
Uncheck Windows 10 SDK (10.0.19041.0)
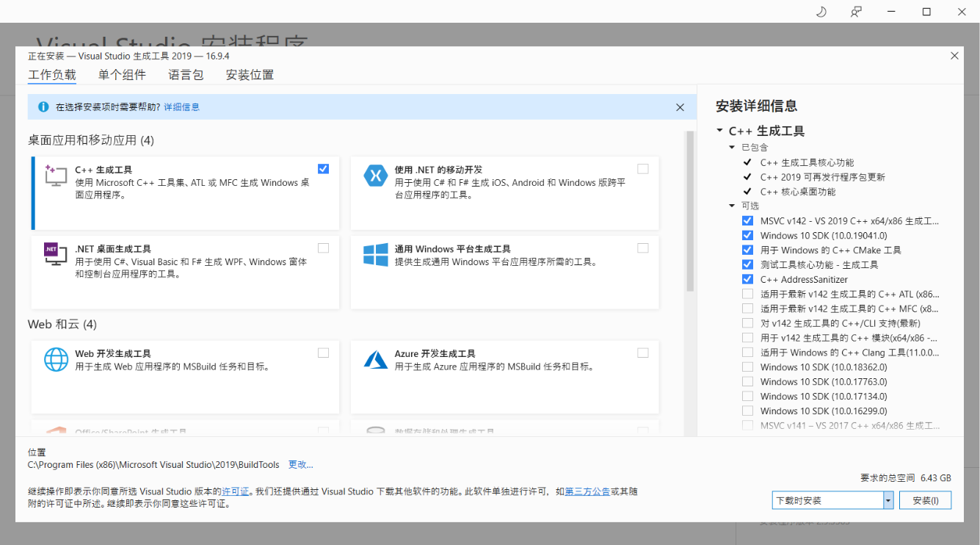[x=747, y=235]
